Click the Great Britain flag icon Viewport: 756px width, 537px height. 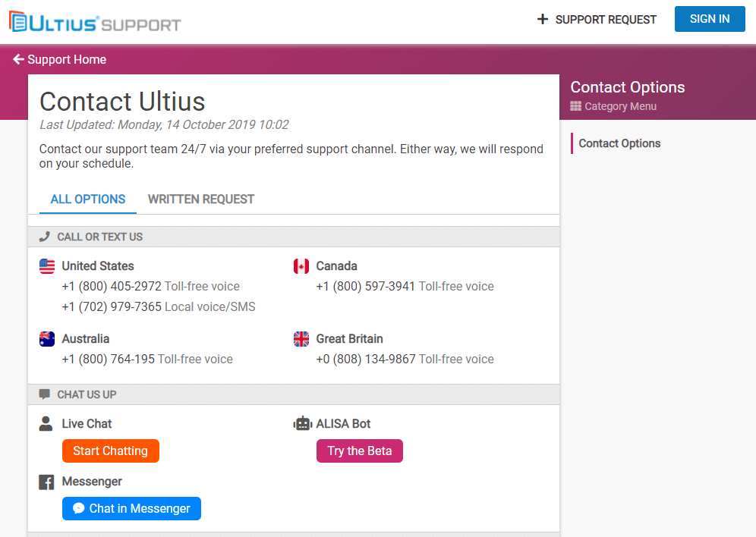tap(301, 339)
